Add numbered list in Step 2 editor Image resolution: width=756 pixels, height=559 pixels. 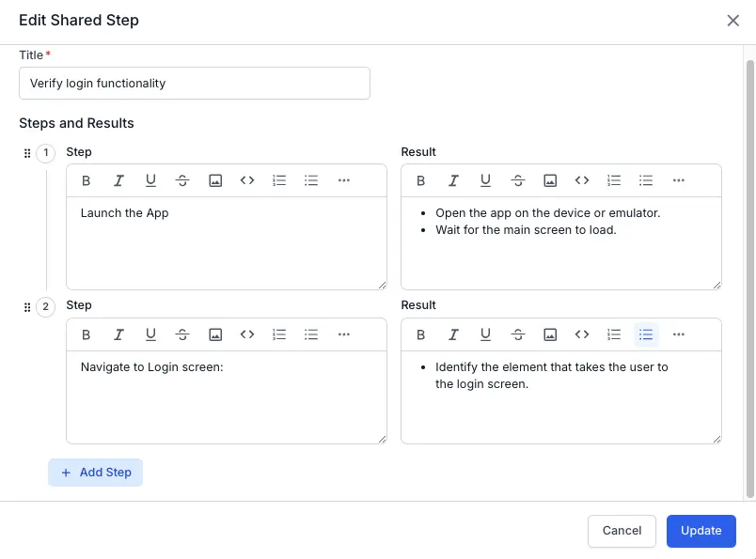[279, 334]
